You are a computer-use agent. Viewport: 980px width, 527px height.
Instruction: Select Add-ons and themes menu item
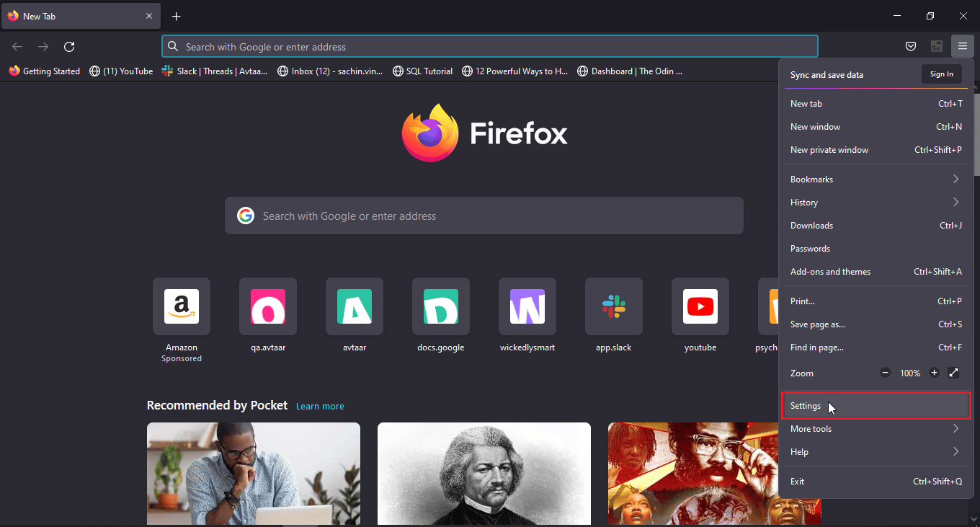[x=831, y=272]
